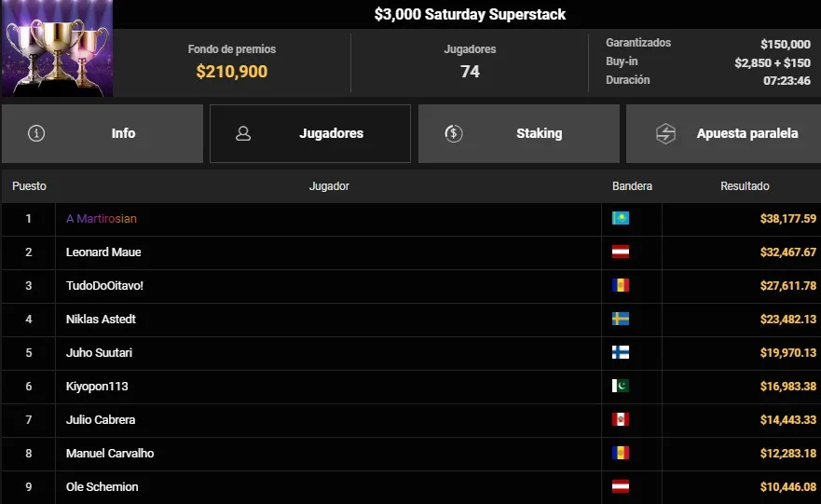This screenshot has width=821, height=504.
Task: Select player Leonard Maue
Action: (x=103, y=252)
